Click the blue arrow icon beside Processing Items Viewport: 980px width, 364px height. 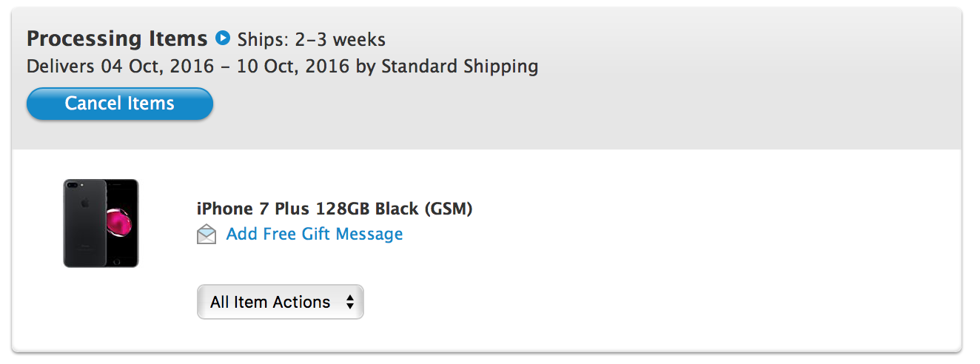click(x=222, y=37)
